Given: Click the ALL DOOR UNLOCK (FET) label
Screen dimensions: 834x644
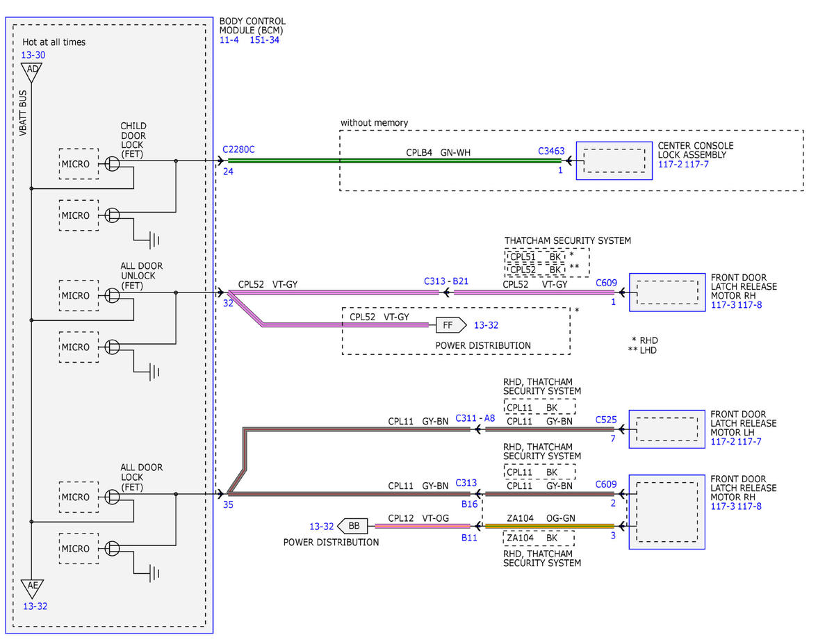Looking at the screenshot, I should [x=142, y=275].
